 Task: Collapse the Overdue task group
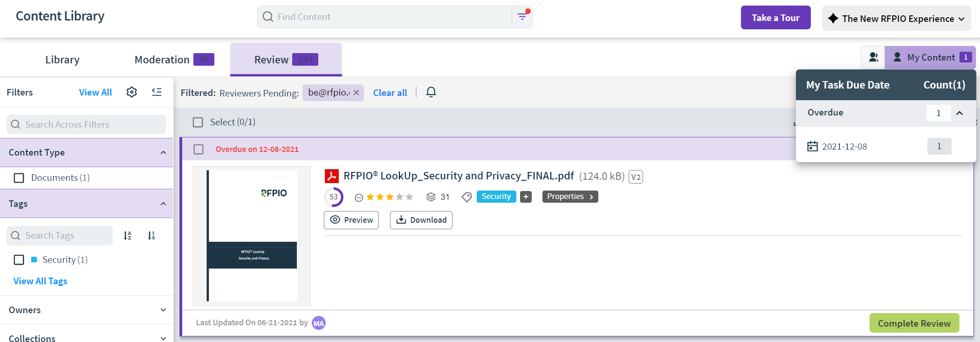pyautogui.click(x=959, y=113)
